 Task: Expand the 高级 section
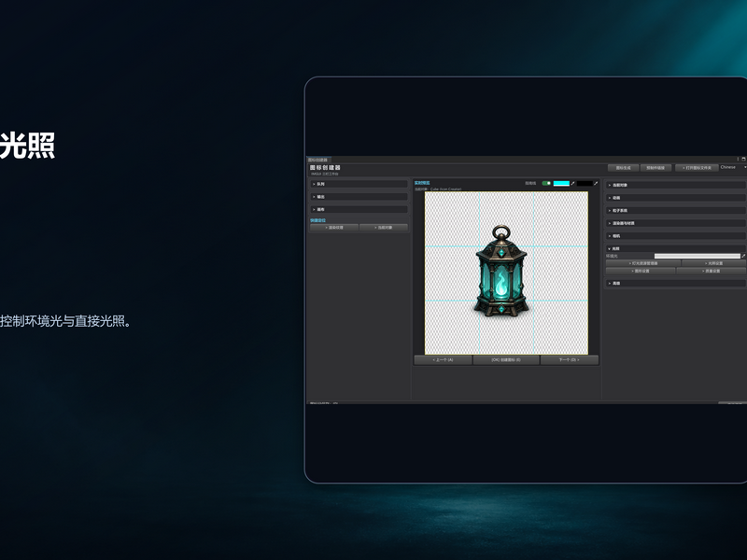[675, 284]
